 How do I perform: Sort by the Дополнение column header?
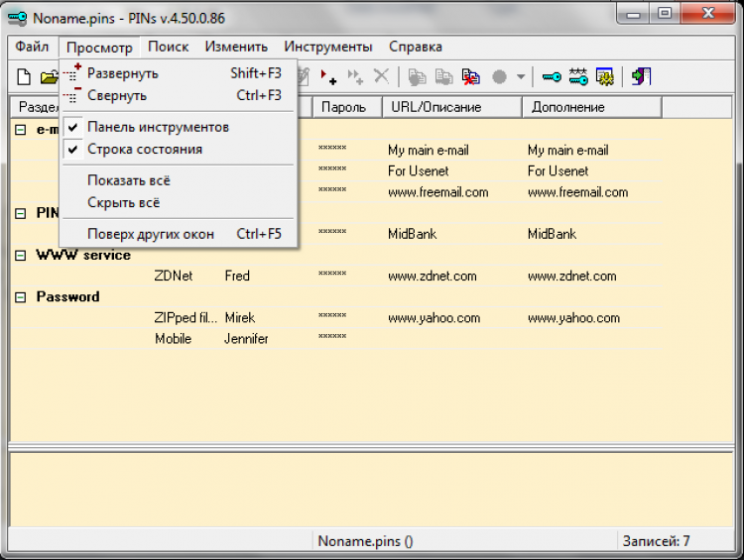[591, 107]
